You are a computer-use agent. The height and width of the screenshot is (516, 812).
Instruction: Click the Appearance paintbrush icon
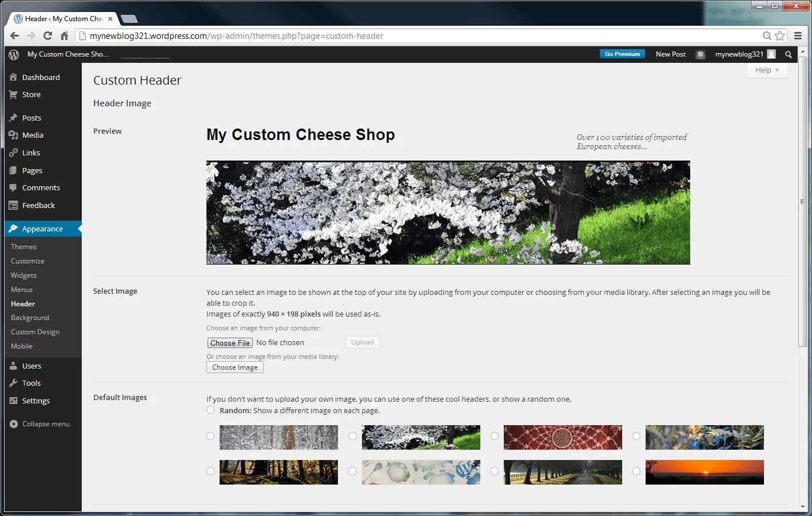13,228
